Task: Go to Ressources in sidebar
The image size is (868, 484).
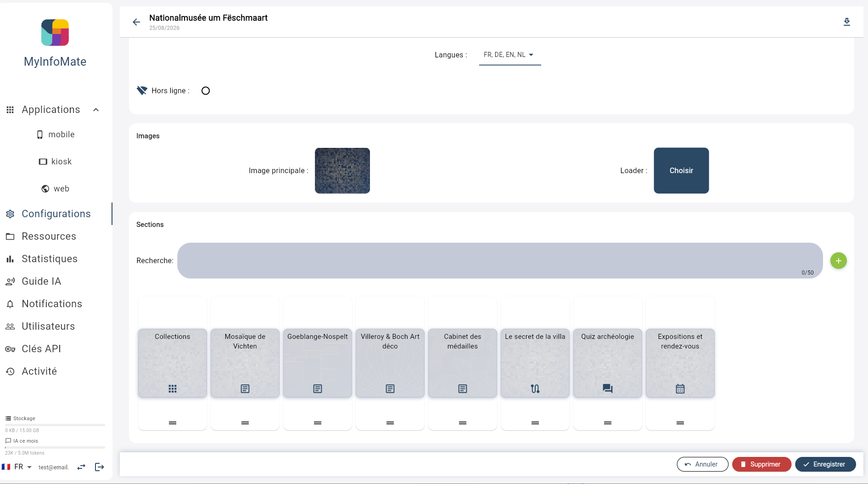Action: 49,236
